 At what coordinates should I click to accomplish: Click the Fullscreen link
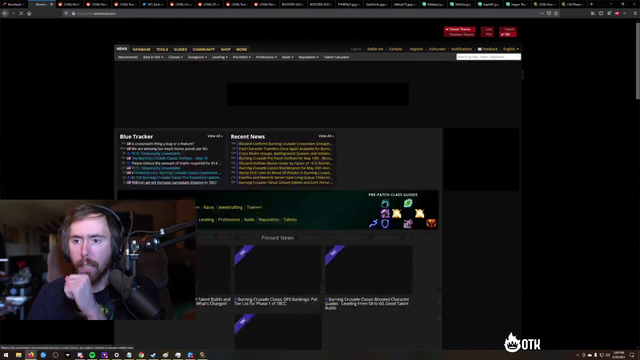437,49
